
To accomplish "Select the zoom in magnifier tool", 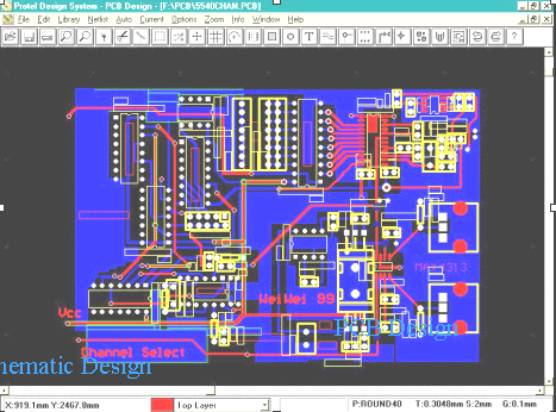I will [66, 37].
